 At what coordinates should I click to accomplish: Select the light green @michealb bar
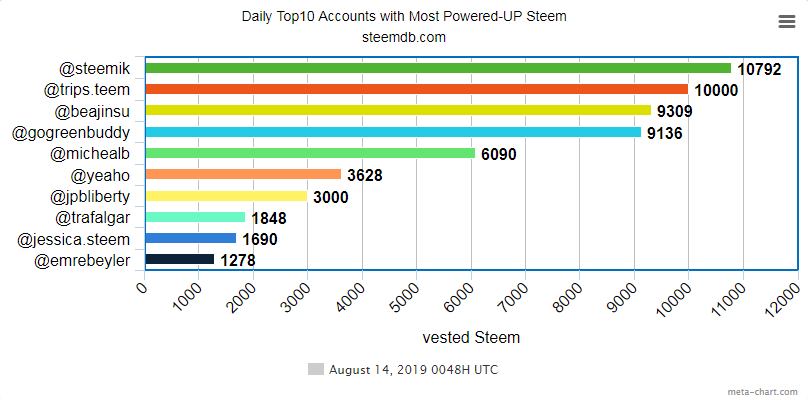click(310, 153)
